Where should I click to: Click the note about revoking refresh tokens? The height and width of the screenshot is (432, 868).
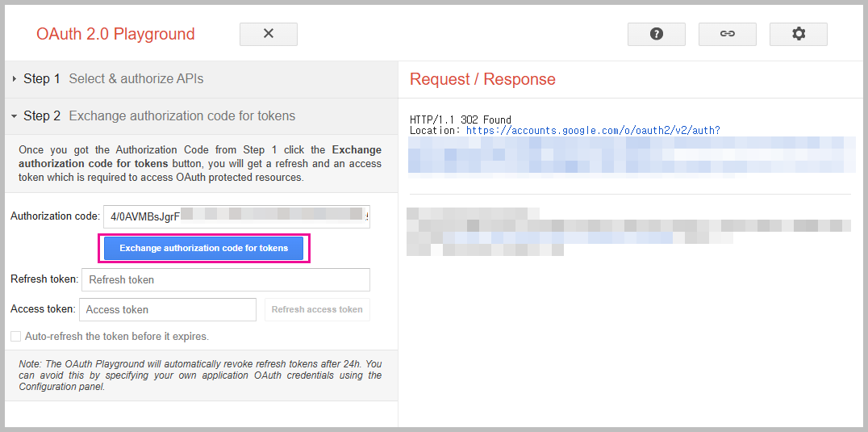click(200, 375)
